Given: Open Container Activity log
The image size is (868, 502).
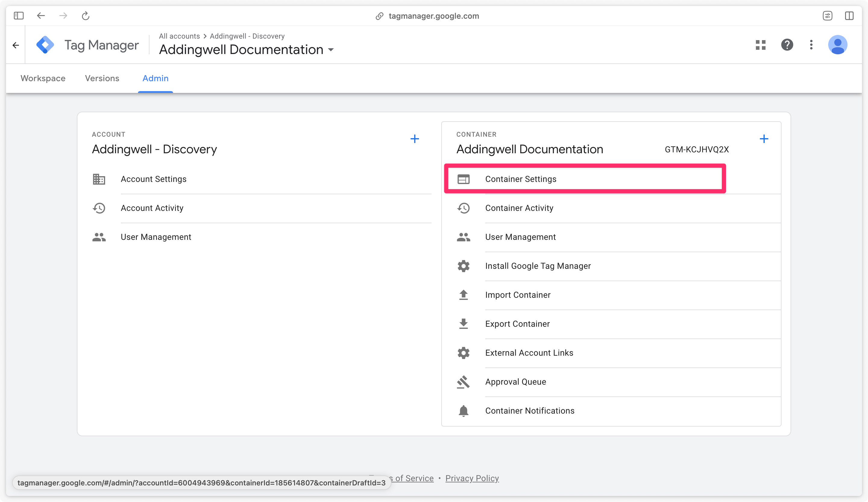Looking at the screenshot, I should [519, 208].
